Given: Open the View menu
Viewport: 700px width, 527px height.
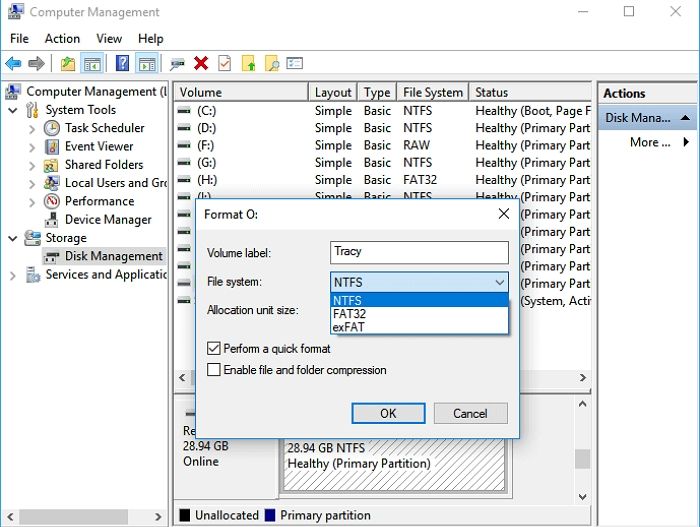Looking at the screenshot, I should tap(108, 38).
